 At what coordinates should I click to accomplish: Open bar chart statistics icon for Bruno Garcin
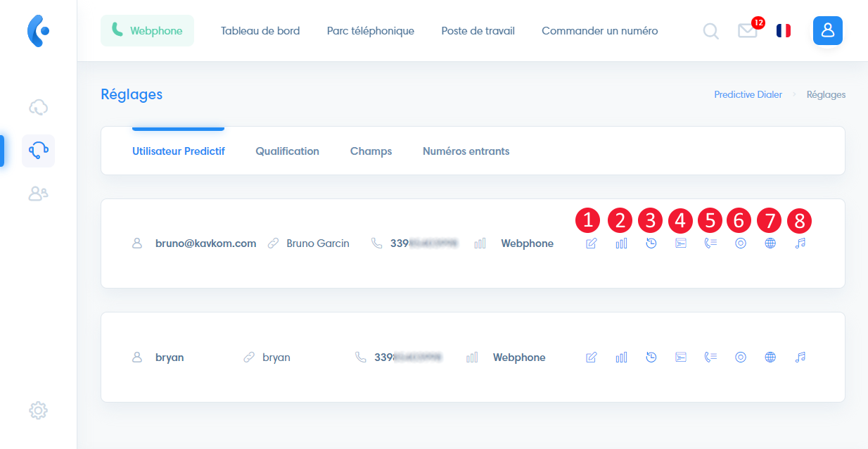coord(621,244)
